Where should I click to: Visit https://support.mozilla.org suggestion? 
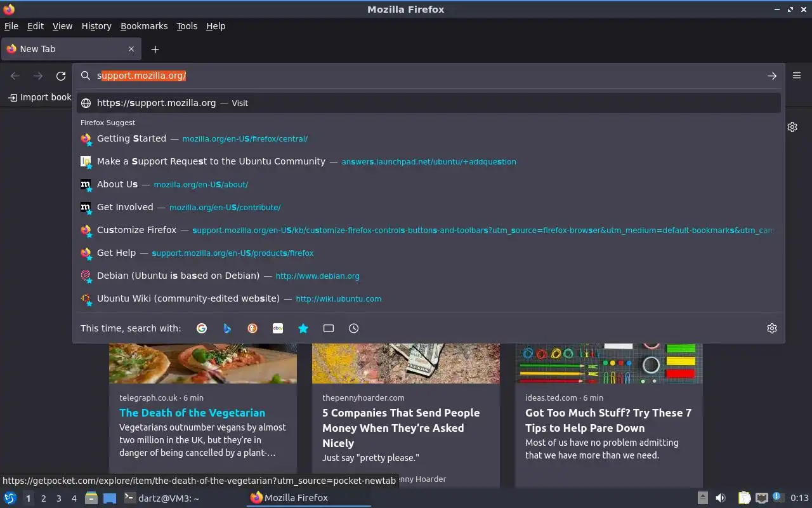pos(429,103)
